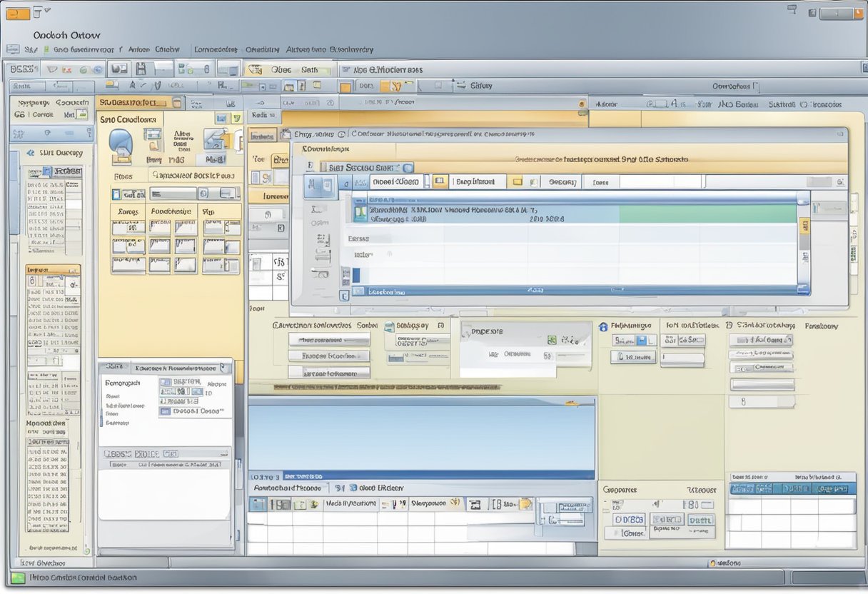Click the paperclip attachment icon in the reply bar
This screenshot has height=594, width=868.
click(x=394, y=504)
